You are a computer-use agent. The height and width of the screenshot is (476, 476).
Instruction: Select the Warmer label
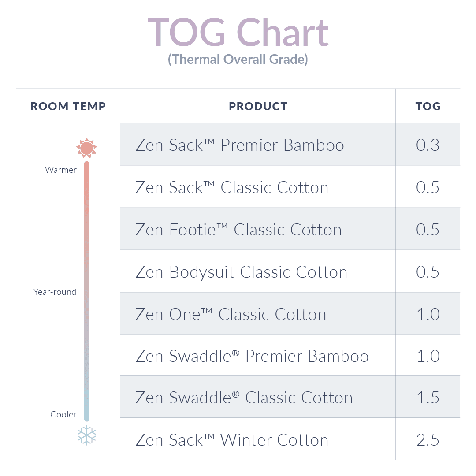[61, 170]
